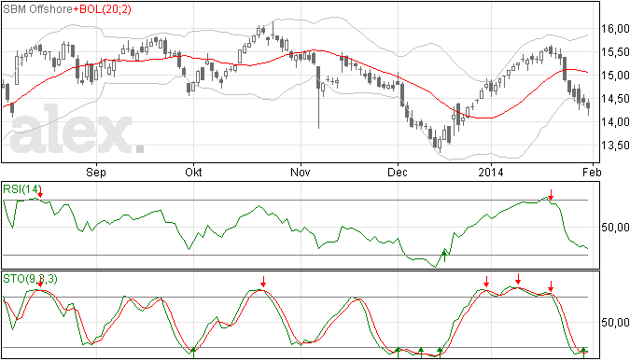Click the 'STO(9,3,3)' panel label
This screenshot has height=361, width=644.
tap(31, 279)
